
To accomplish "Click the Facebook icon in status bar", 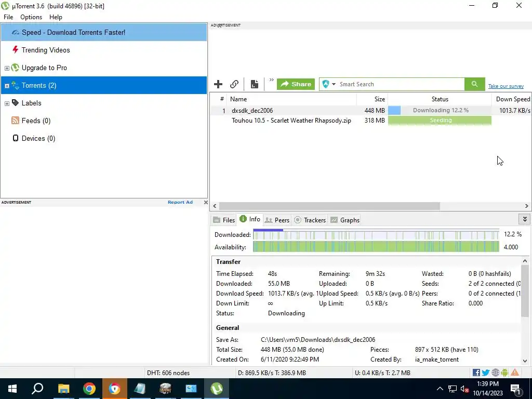I will point(476,373).
